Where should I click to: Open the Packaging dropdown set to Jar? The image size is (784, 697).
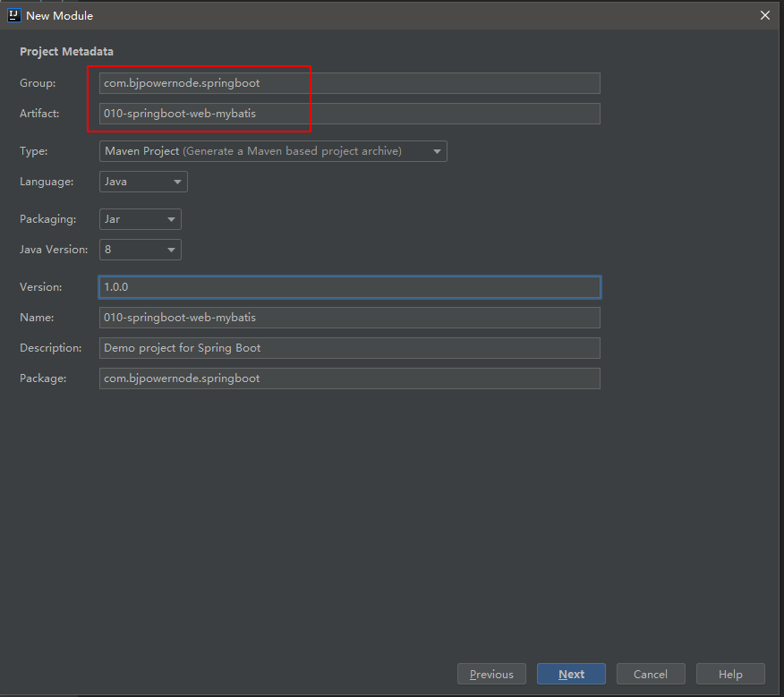tap(141, 219)
